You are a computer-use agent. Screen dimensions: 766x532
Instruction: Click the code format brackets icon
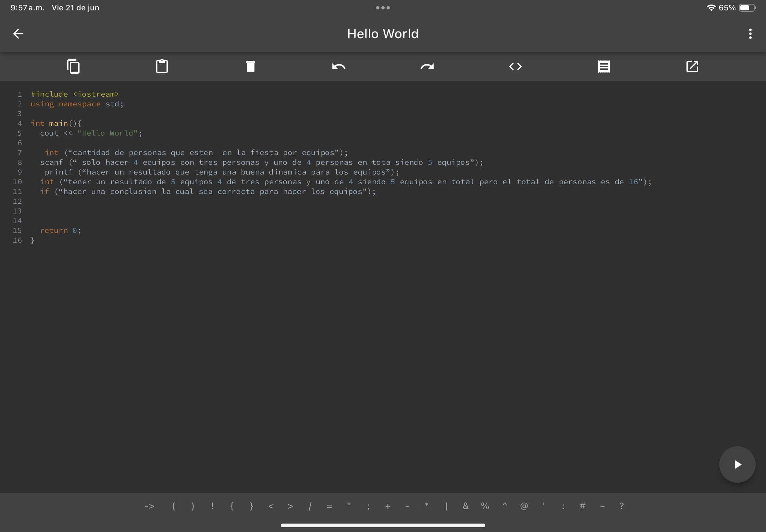point(515,66)
